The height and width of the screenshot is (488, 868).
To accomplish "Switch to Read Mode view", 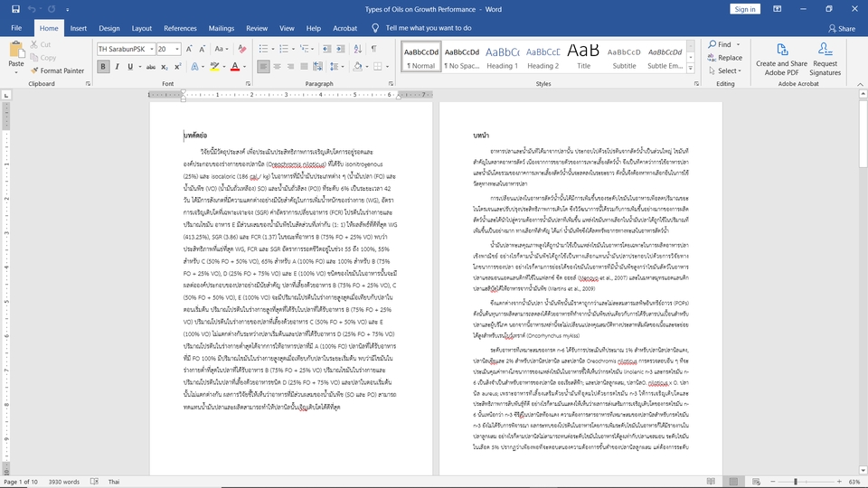I will pyautogui.click(x=711, y=482).
